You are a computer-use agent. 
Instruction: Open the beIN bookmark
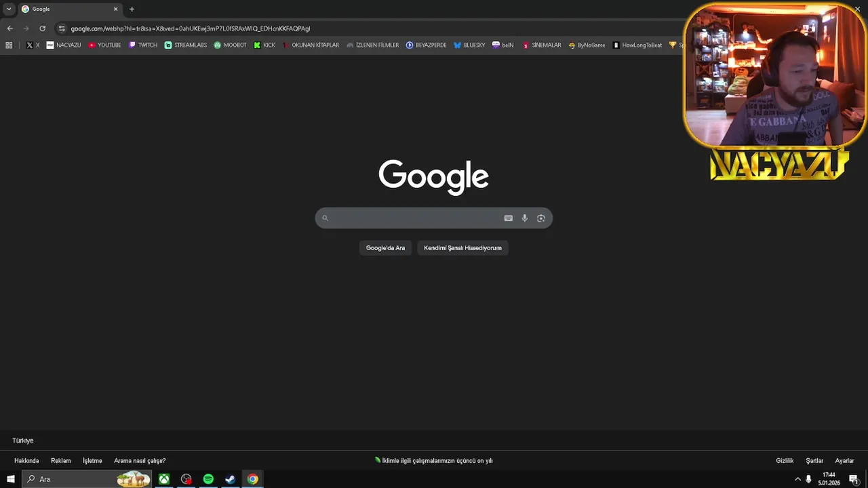[502, 45]
